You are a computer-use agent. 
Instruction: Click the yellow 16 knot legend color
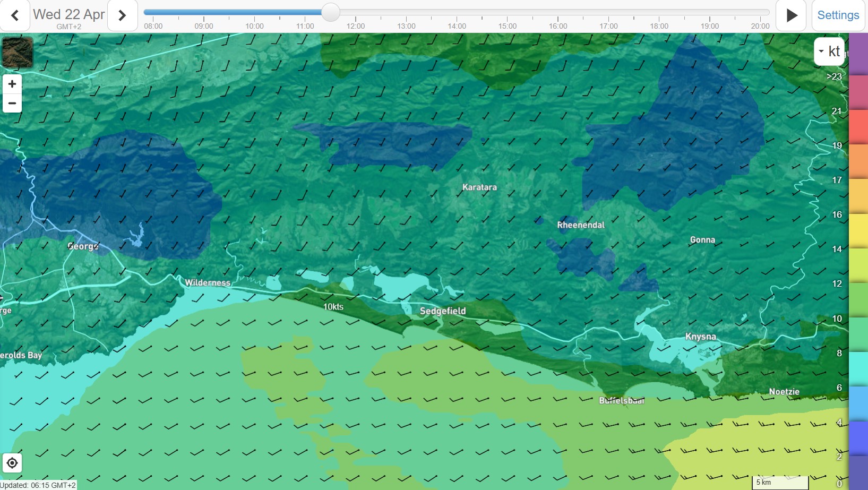tap(858, 230)
